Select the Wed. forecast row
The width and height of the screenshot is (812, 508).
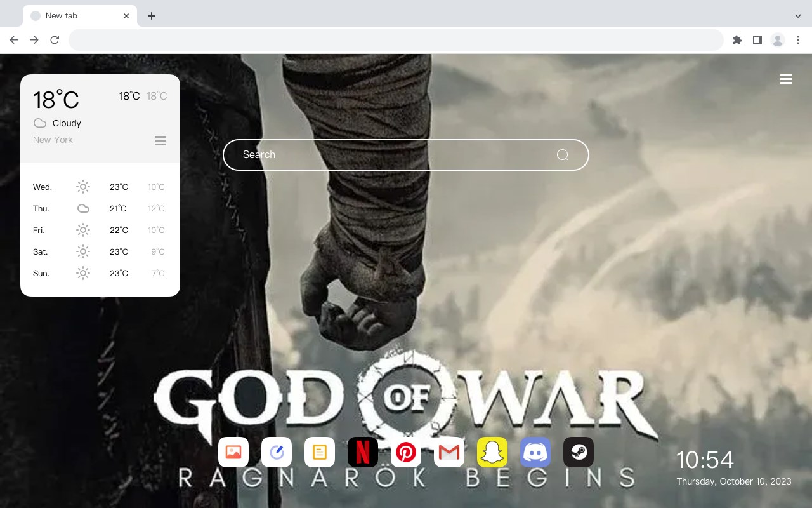point(100,187)
